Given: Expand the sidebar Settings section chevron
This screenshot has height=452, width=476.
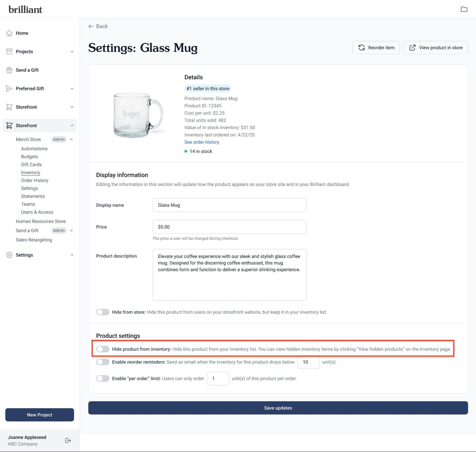Looking at the screenshot, I should point(72,255).
